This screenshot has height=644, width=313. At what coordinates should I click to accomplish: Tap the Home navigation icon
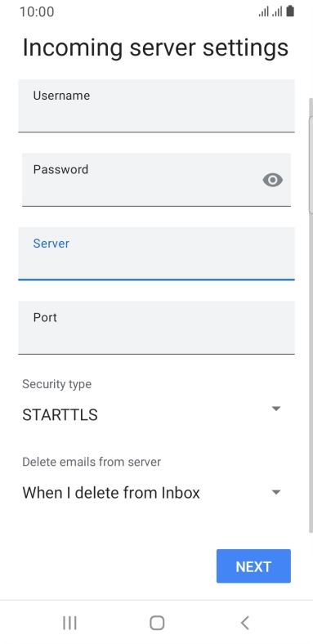(157, 623)
